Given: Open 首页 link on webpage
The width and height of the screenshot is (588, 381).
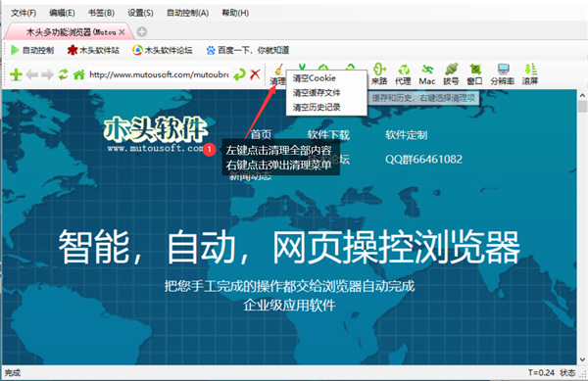Looking at the screenshot, I should [261, 134].
